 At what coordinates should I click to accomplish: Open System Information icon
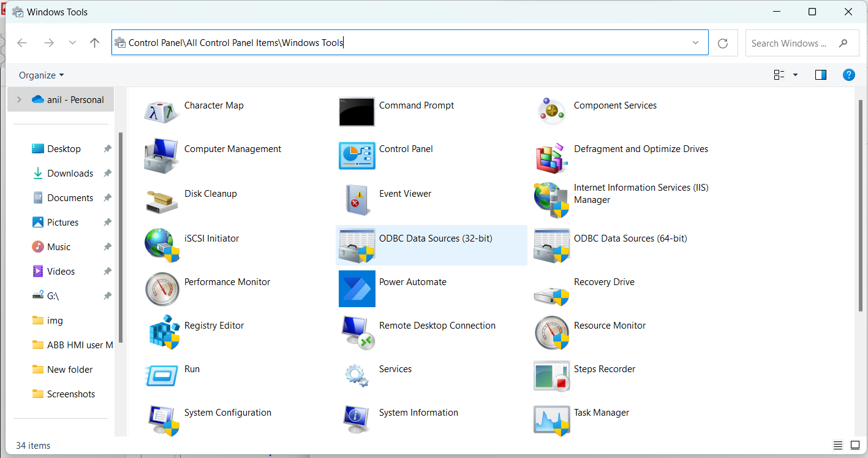coord(357,419)
